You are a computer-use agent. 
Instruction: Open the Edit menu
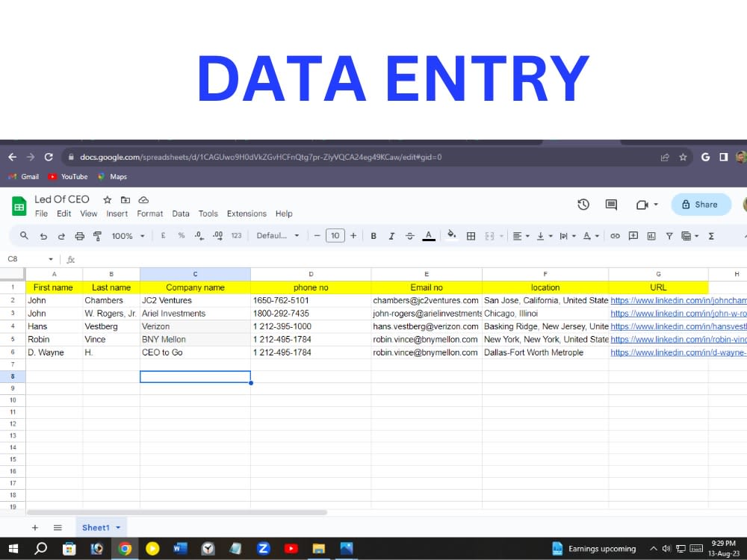[x=63, y=214]
